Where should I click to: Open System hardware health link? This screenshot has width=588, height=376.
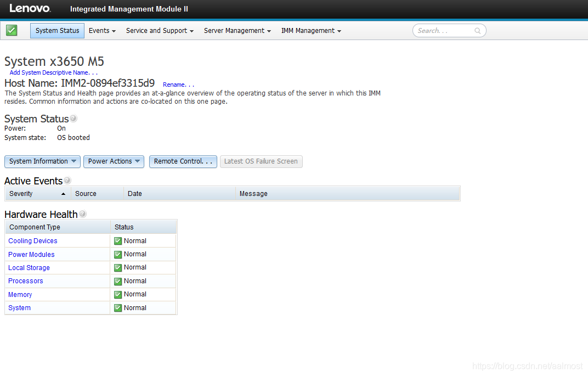(20, 308)
